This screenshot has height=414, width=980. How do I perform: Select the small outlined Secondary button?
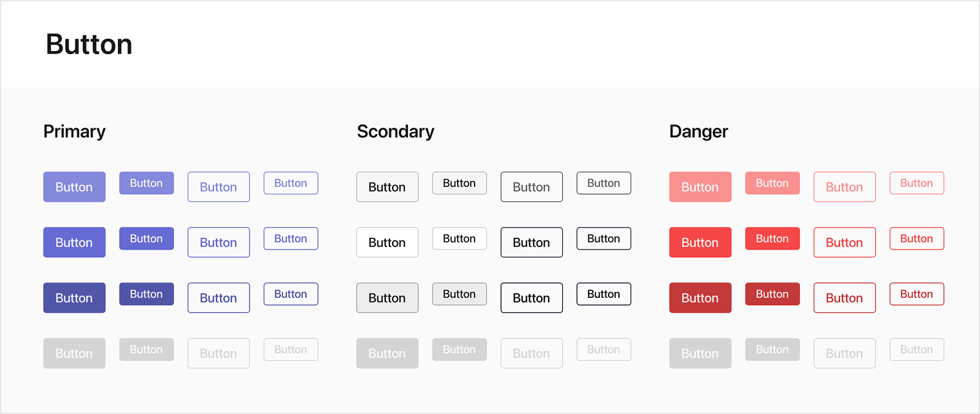coord(604,239)
